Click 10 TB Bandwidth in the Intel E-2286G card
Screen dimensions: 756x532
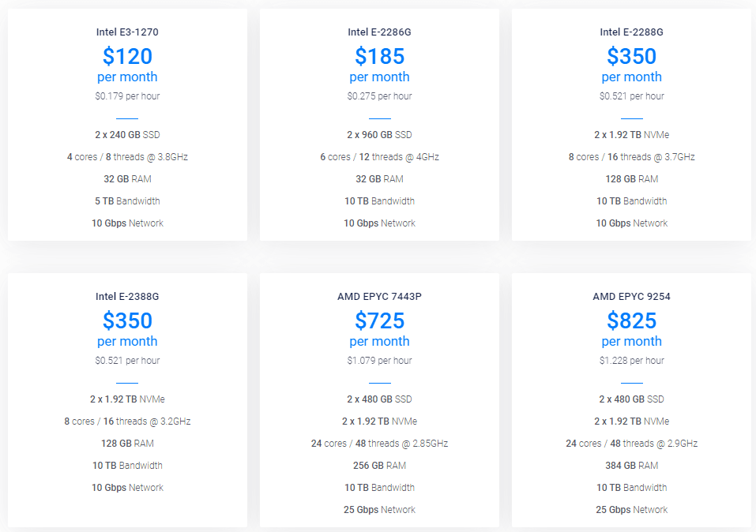[379, 201]
